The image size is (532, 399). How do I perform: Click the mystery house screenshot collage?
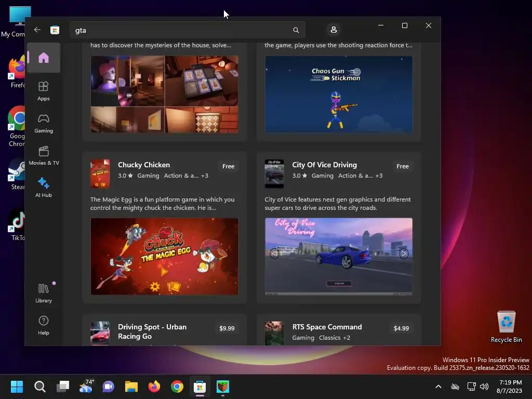164,95
